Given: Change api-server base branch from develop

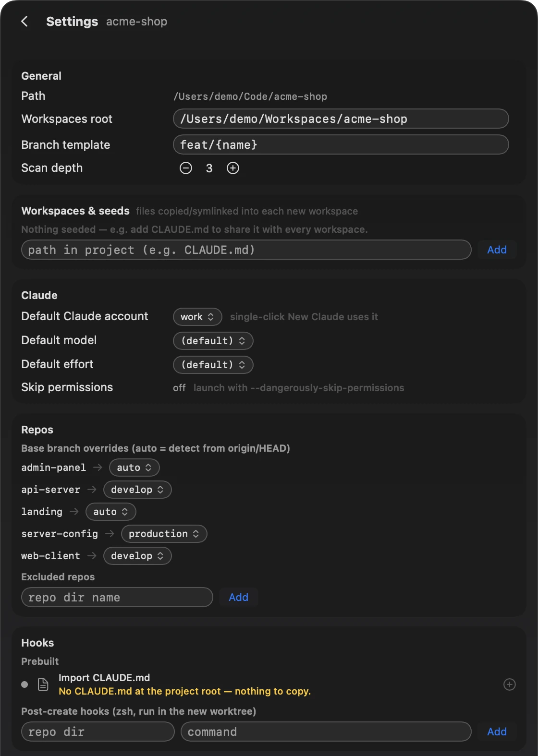Looking at the screenshot, I should point(137,490).
